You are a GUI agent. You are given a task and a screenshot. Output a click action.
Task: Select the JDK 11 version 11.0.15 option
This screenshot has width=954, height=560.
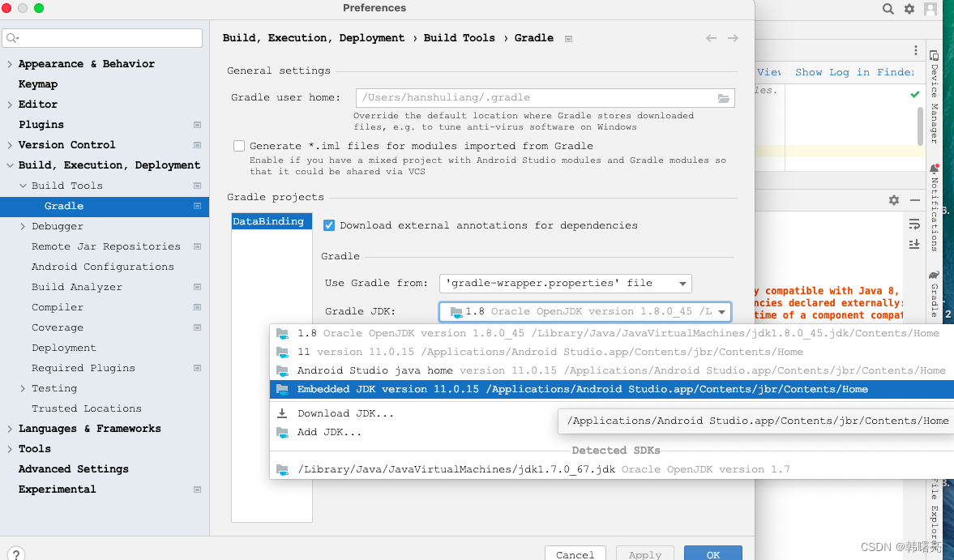611,352
